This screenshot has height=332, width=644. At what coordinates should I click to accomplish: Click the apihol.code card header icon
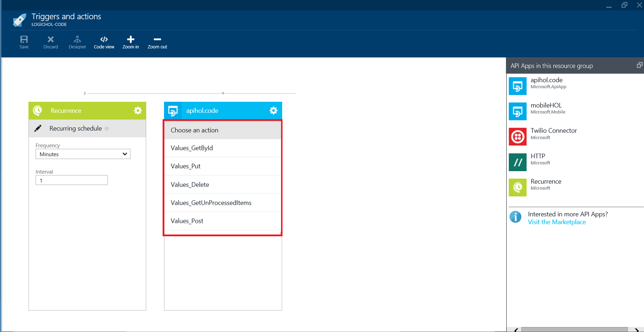click(x=173, y=111)
